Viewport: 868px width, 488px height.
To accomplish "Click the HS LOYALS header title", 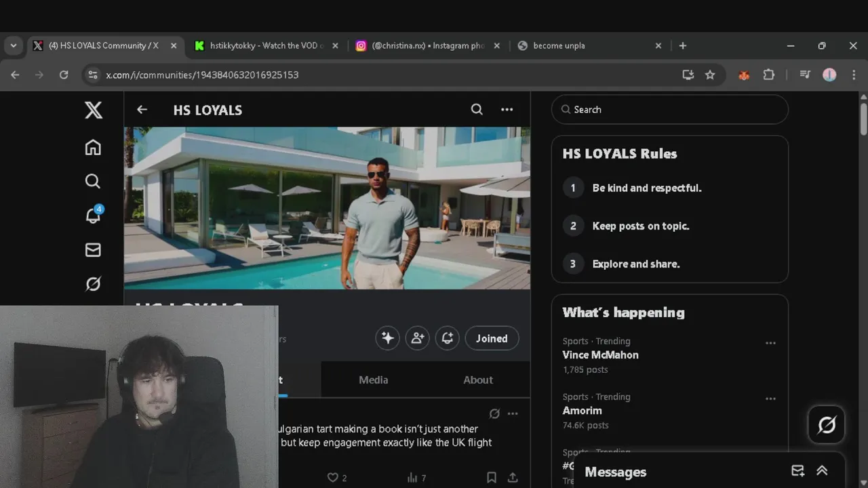I will click(x=208, y=110).
